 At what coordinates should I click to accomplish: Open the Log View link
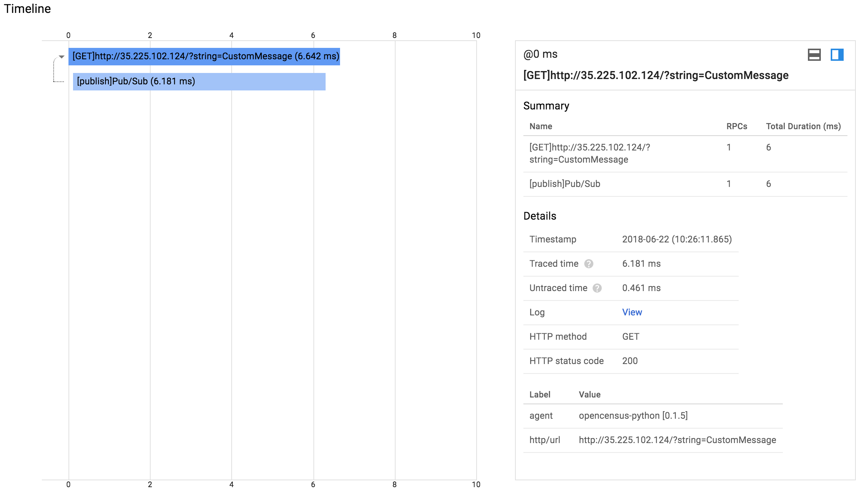click(632, 312)
